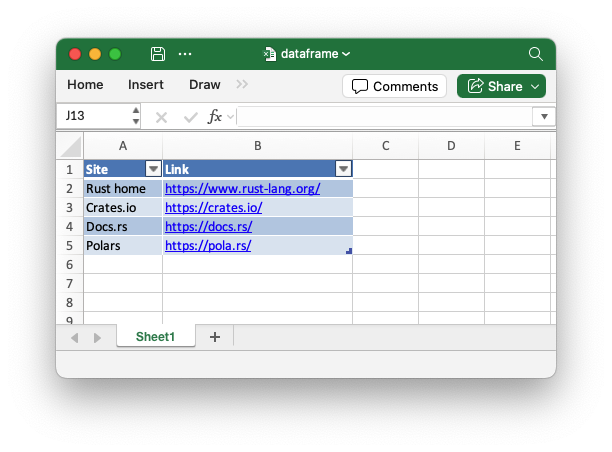Click the formula bar enter checkmark icon
Image resolution: width=612 pixels, height=452 pixels.
click(190, 117)
